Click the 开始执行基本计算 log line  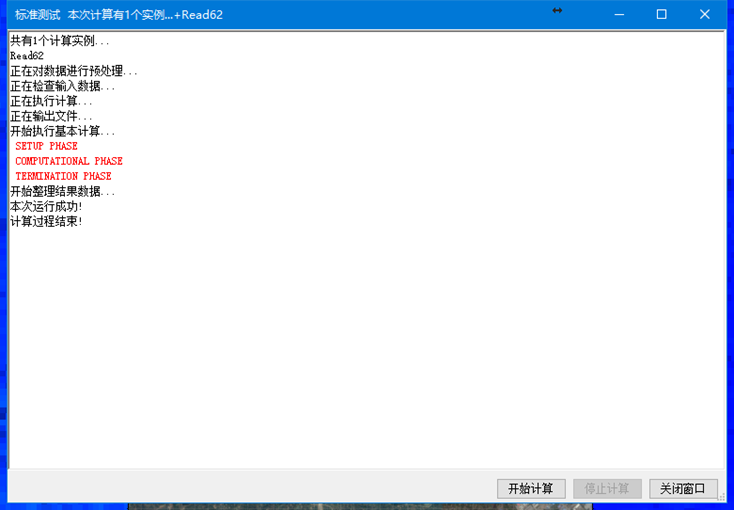[62, 131]
